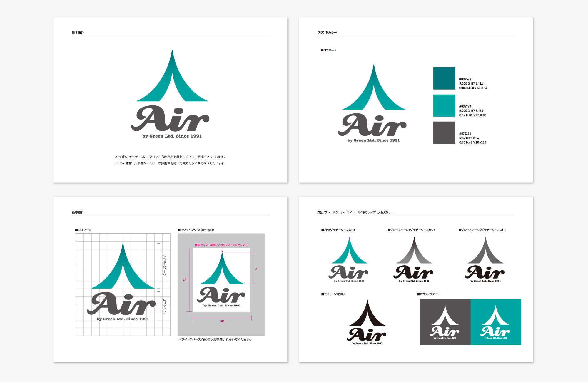Select the Air logo inside the white space box
Image resolution: width=588 pixels, height=382 pixels.
(221, 280)
